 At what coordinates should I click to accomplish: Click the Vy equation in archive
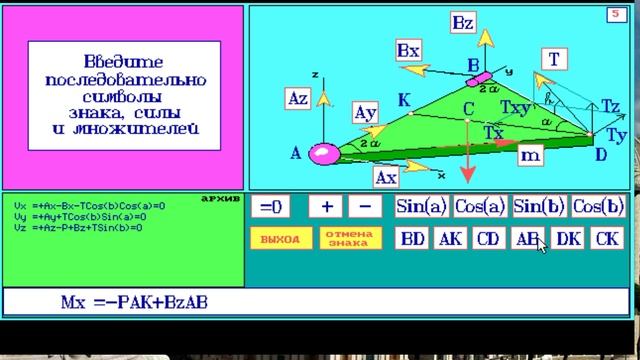pos(80,217)
